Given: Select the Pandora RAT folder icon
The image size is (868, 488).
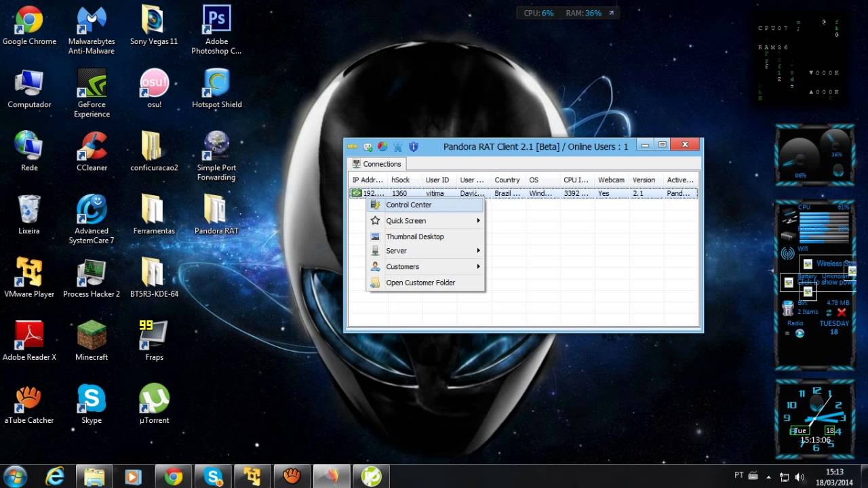Looking at the screenshot, I should point(216,215).
